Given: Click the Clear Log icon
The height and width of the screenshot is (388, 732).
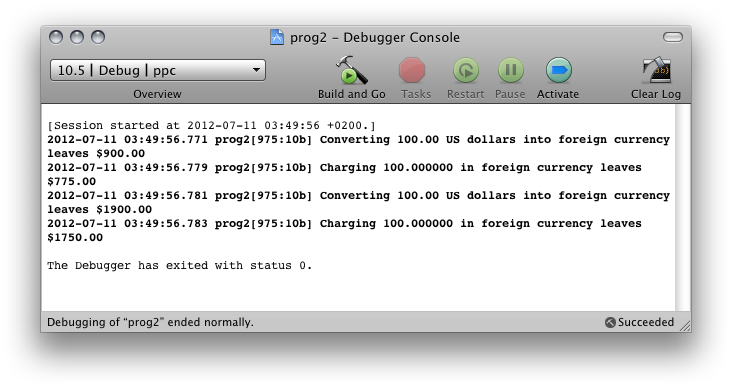Looking at the screenshot, I should point(656,71).
